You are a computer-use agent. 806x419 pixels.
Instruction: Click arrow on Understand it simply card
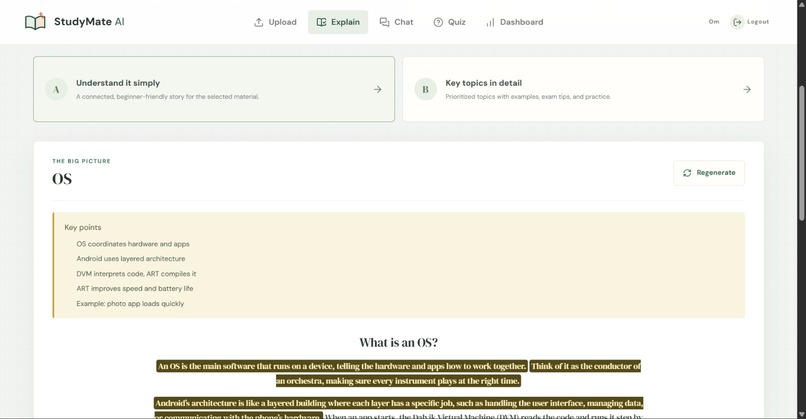pos(377,89)
